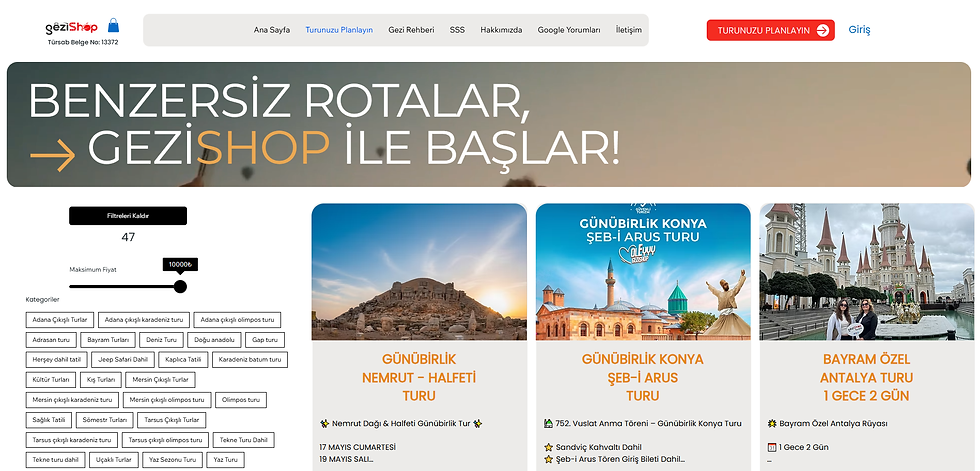
Task: Open BAYRAM ÖZEL ANTALYA TURU 1 GECE 2 GÜN
Action: click(x=866, y=377)
